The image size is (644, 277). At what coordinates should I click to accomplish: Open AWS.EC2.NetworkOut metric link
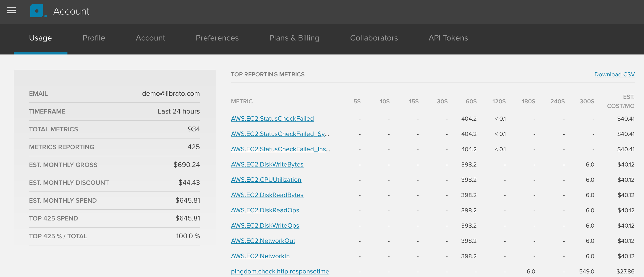click(263, 241)
